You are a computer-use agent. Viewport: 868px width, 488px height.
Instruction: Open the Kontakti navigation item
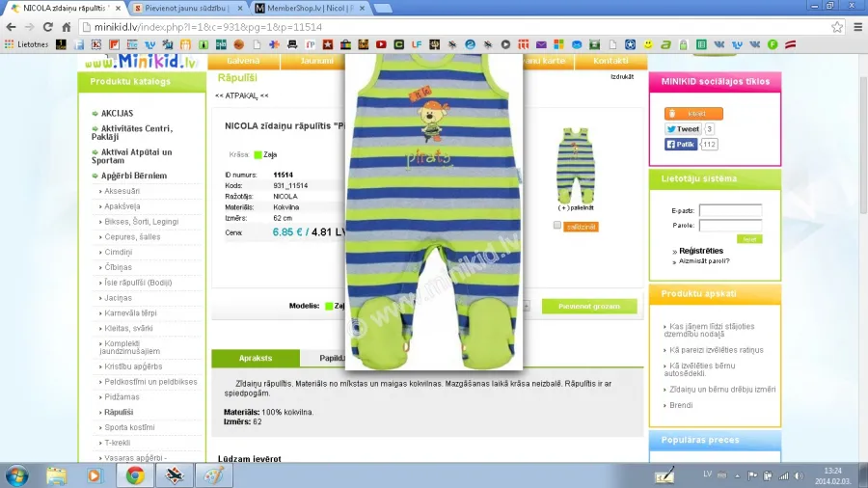610,61
